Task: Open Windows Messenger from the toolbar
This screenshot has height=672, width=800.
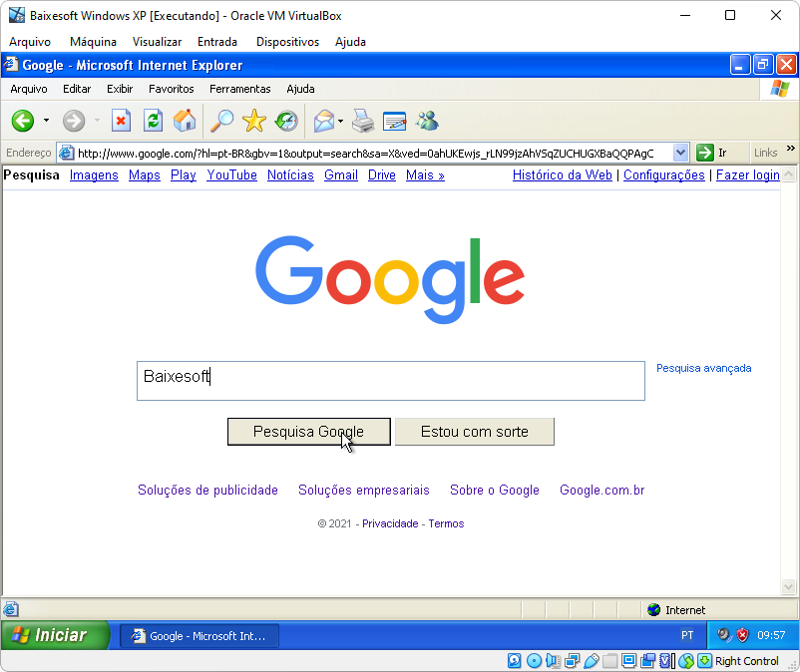Action: 427,122
